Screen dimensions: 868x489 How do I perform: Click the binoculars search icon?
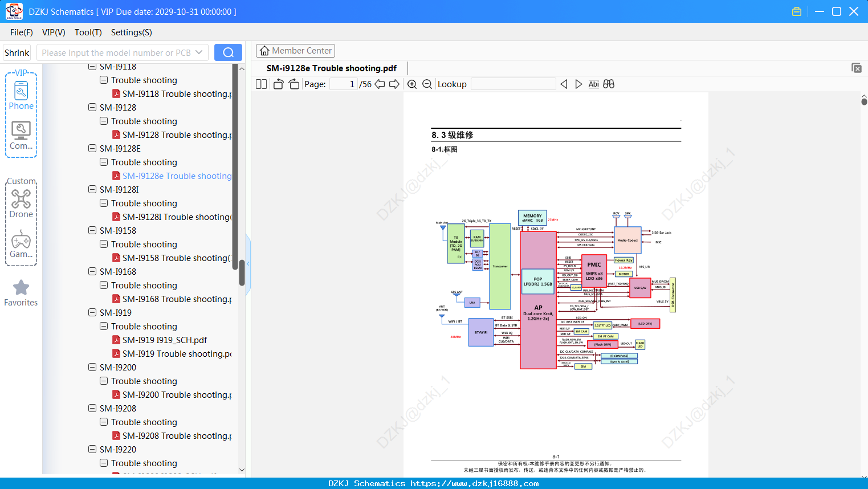tap(609, 84)
